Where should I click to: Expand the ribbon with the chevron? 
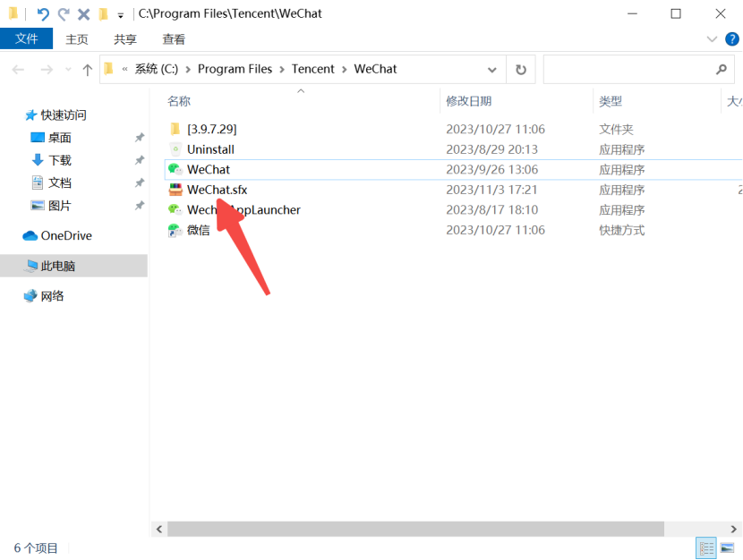pos(712,38)
